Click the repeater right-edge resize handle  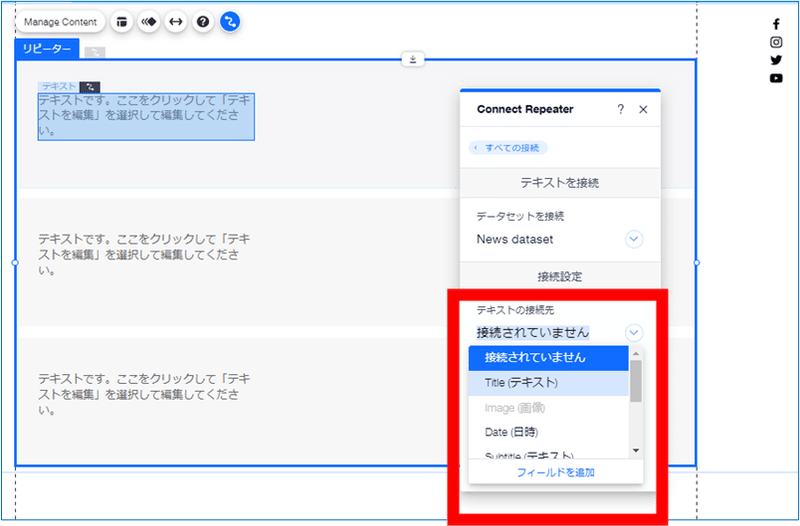tap(696, 263)
